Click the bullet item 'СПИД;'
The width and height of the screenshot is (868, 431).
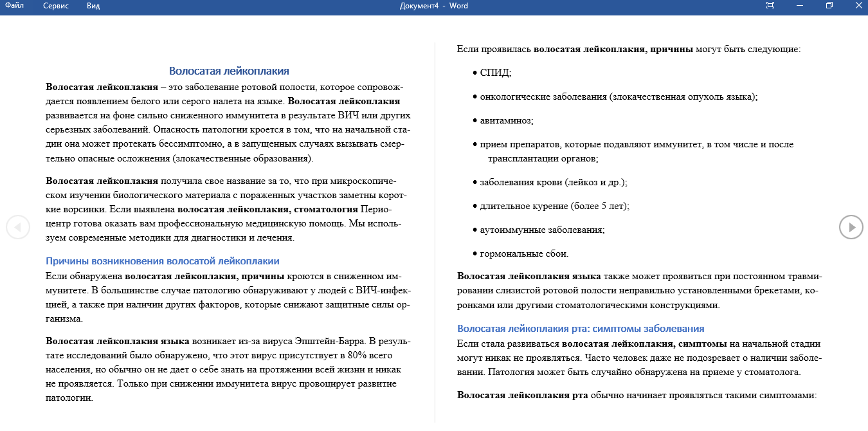coord(496,73)
